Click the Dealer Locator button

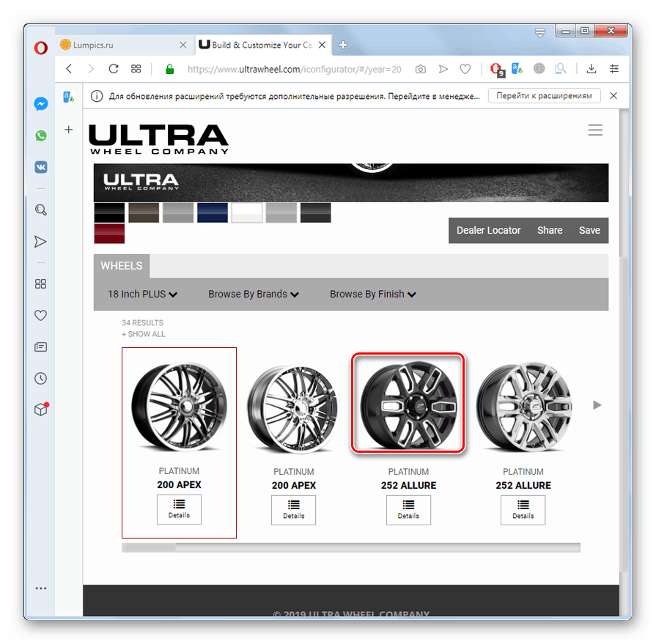488,230
